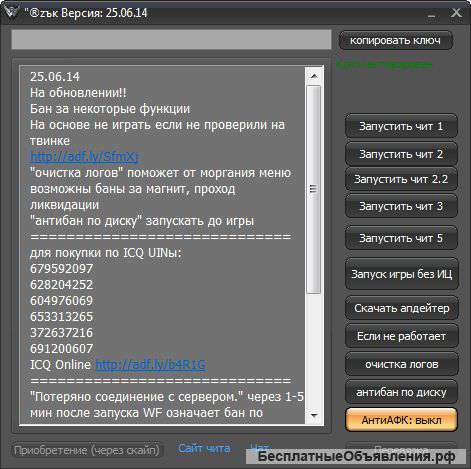Image resolution: width=471 pixels, height=469 pixels.
Task: Click 'Запуск игры без ИЦ' button
Action: click(401, 274)
